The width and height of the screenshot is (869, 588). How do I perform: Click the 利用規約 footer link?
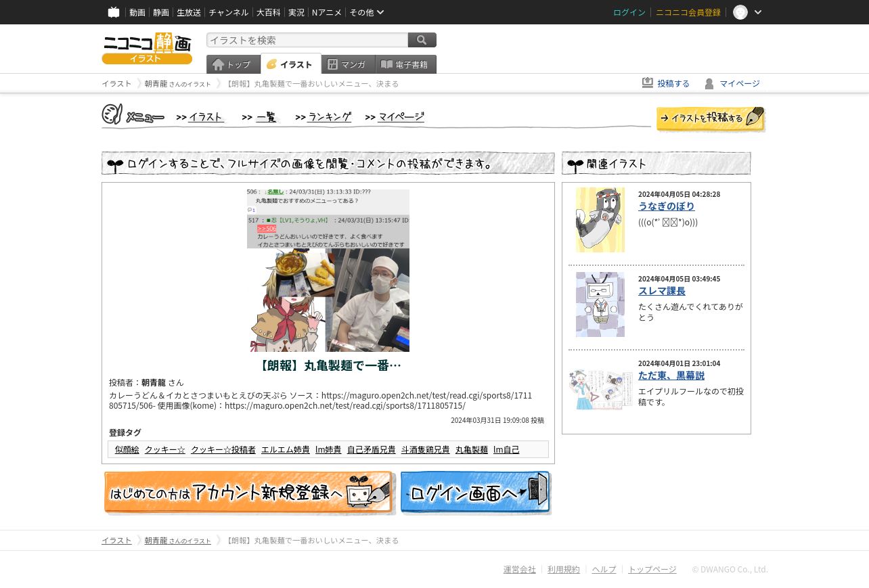(x=564, y=569)
